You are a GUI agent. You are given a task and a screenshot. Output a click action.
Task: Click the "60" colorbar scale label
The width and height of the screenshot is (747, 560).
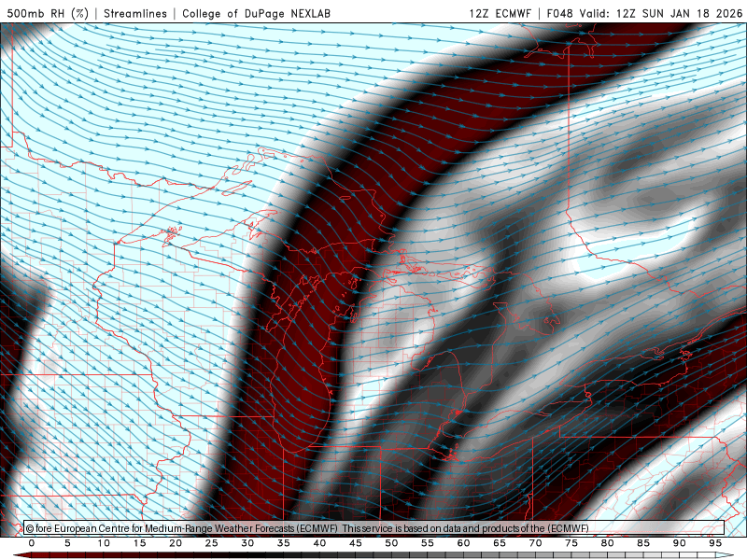463,543
